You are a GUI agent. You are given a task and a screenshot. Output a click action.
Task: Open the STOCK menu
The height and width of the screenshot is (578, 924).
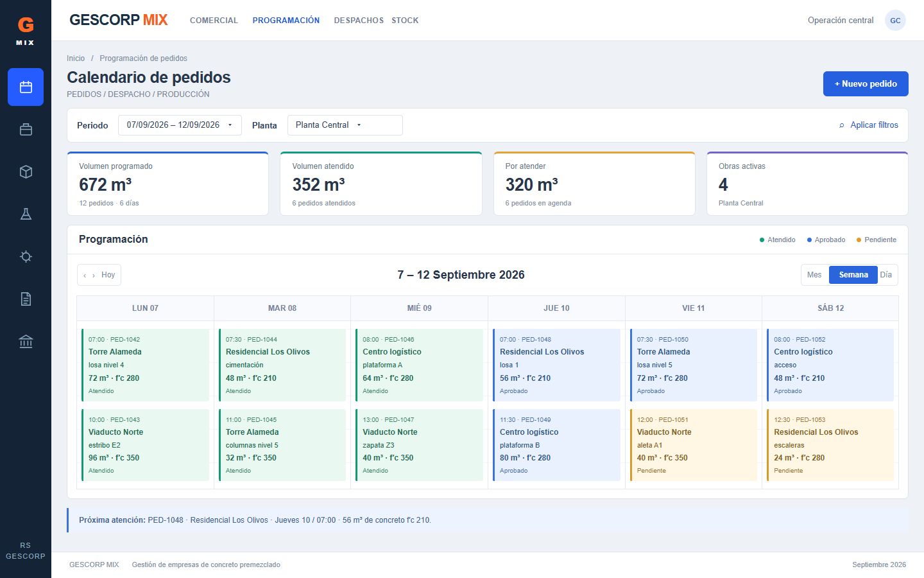click(x=405, y=21)
